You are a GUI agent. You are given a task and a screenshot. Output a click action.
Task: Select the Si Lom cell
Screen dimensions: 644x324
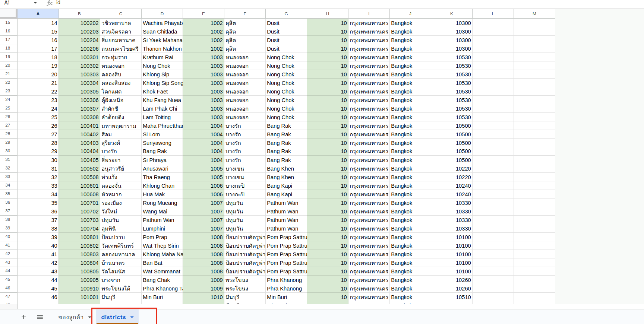coord(162,134)
